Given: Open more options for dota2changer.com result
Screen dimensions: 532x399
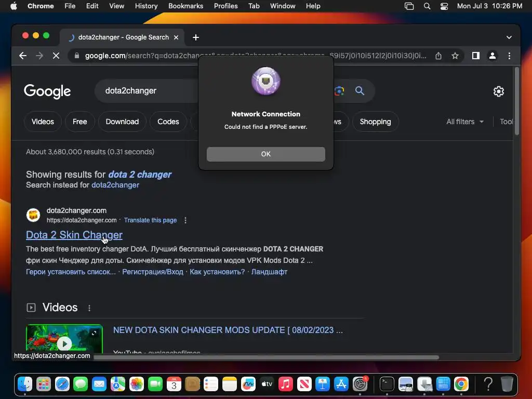Looking at the screenshot, I should point(185,220).
